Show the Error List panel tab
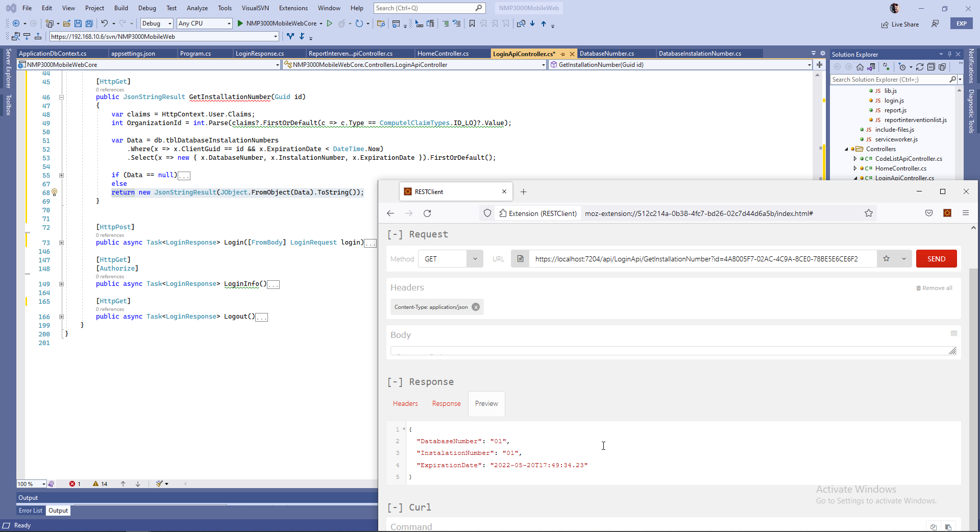Image resolution: width=980 pixels, height=532 pixels. point(31,511)
